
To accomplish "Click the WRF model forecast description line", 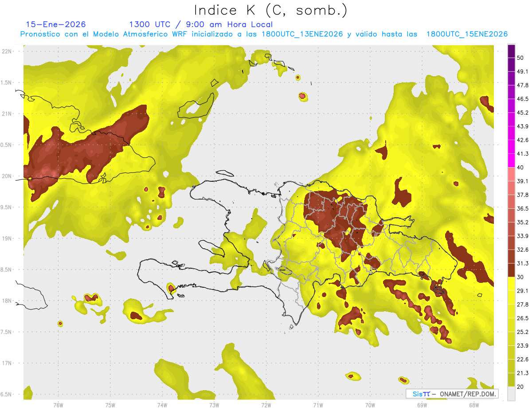I will coord(264,34).
